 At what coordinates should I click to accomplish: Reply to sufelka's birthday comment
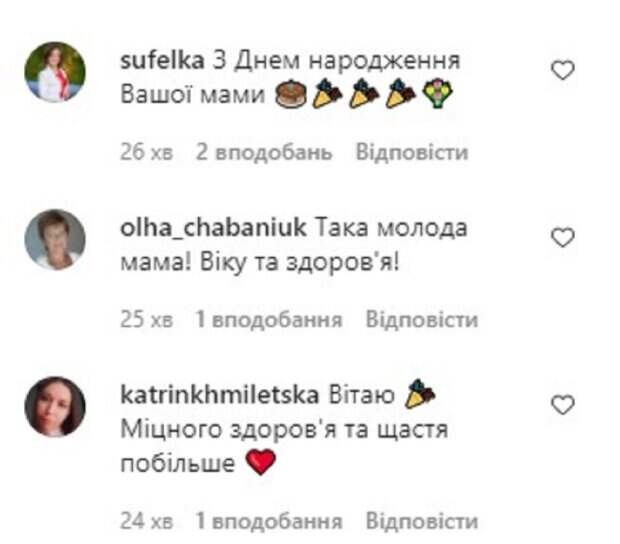[x=412, y=152]
